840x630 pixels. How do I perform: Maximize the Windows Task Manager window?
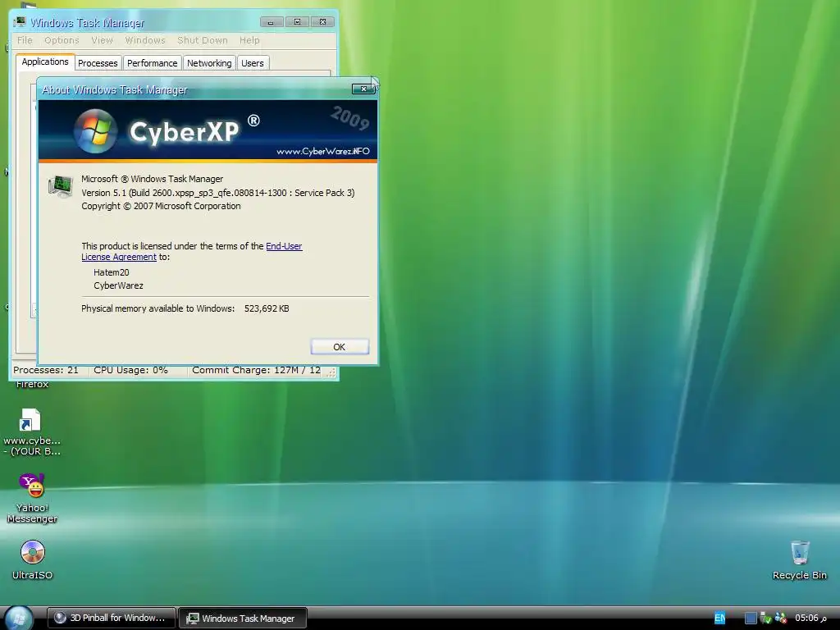(x=297, y=22)
